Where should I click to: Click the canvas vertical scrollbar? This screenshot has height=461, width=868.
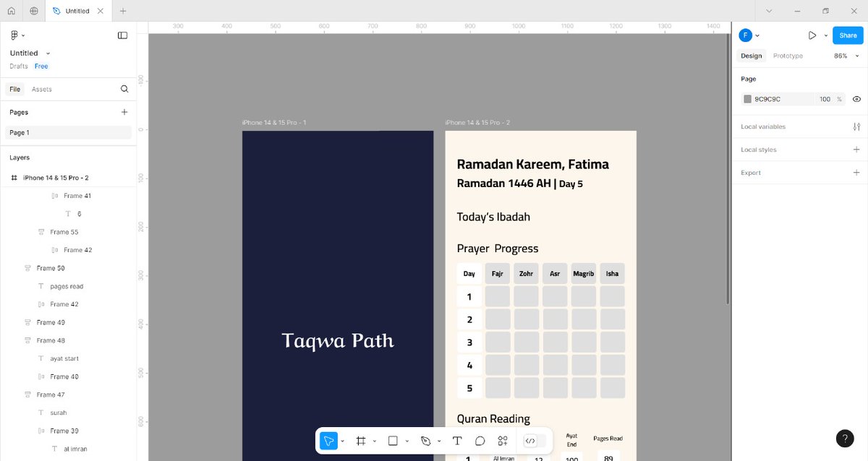[x=728, y=170]
